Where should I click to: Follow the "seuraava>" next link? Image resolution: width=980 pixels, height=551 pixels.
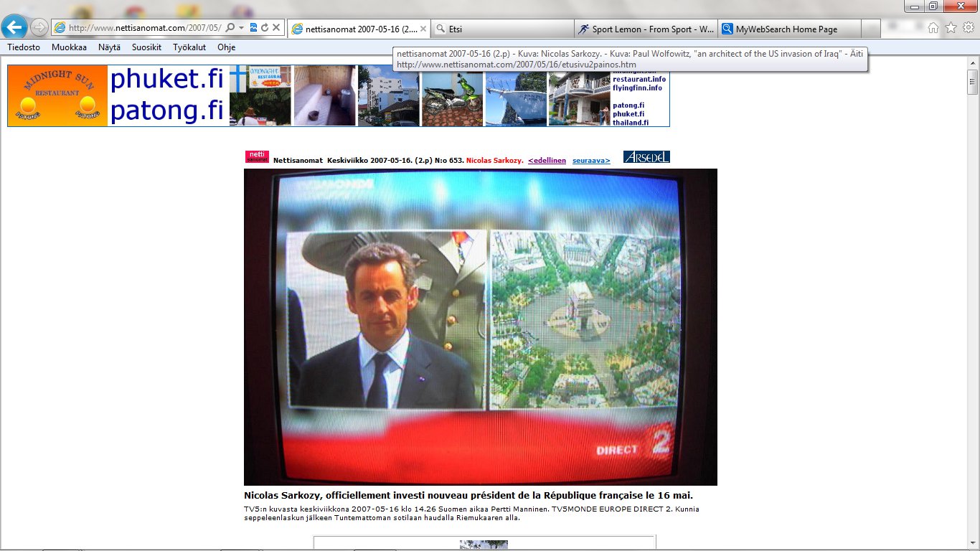[x=591, y=161]
